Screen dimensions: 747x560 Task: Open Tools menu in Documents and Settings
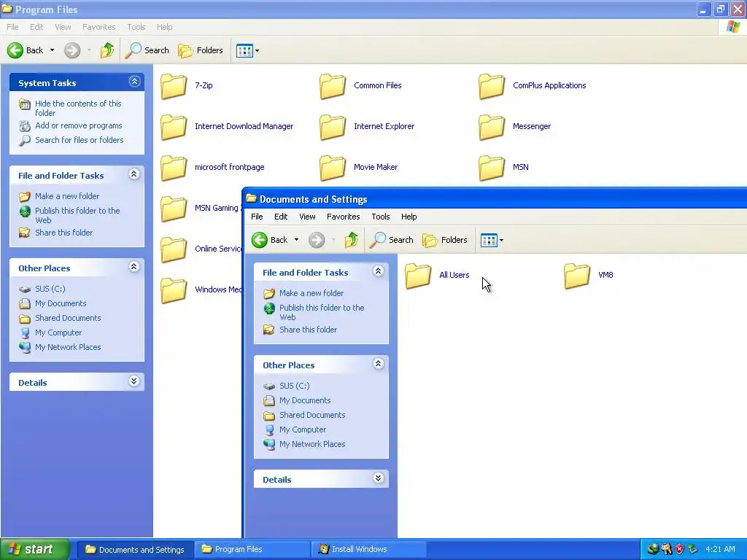click(x=381, y=217)
